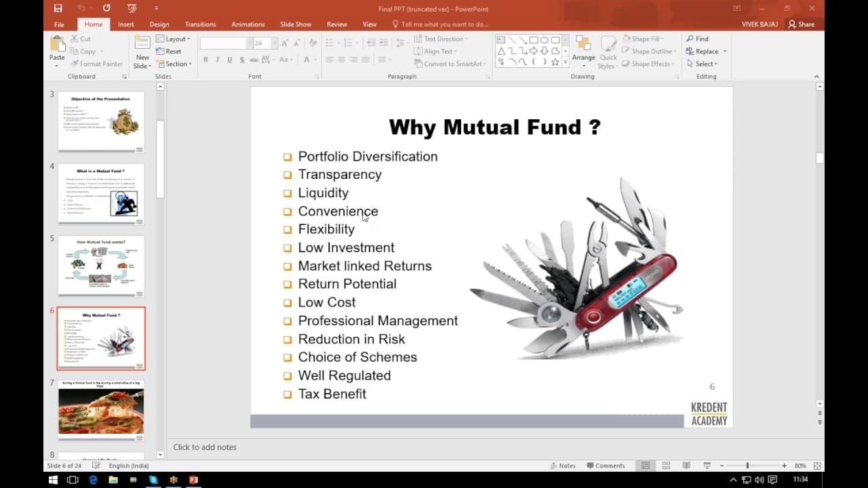This screenshot has width=868, height=488.
Task: Expand the Layout dropdown
Action: pyautogui.click(x=174, y=39)
